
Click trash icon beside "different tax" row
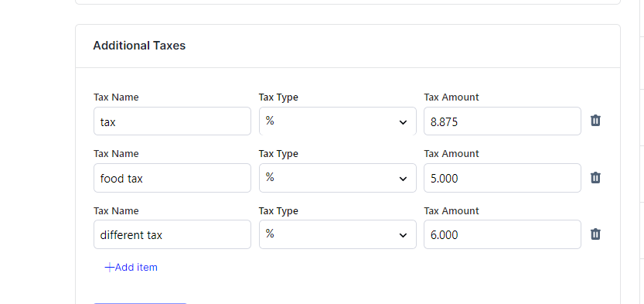click(595, 234)
